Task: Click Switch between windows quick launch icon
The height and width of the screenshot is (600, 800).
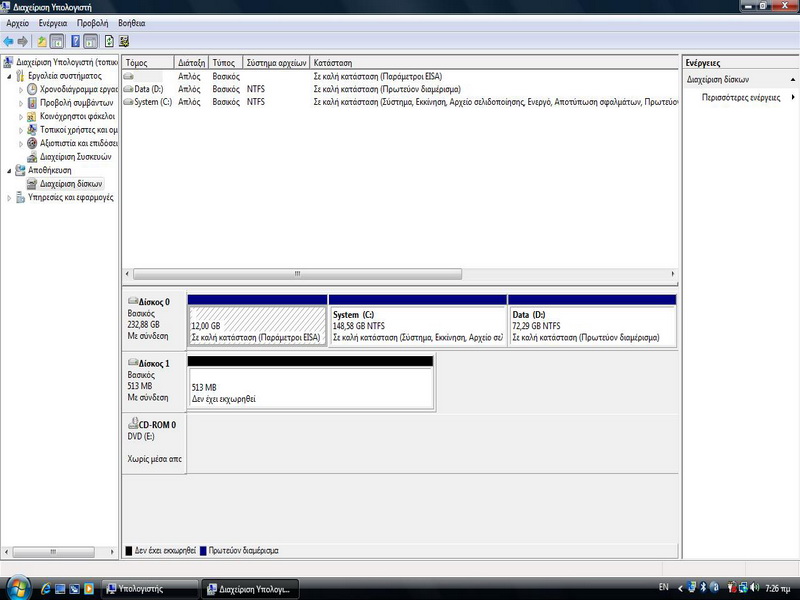Action: click(74, 588)
